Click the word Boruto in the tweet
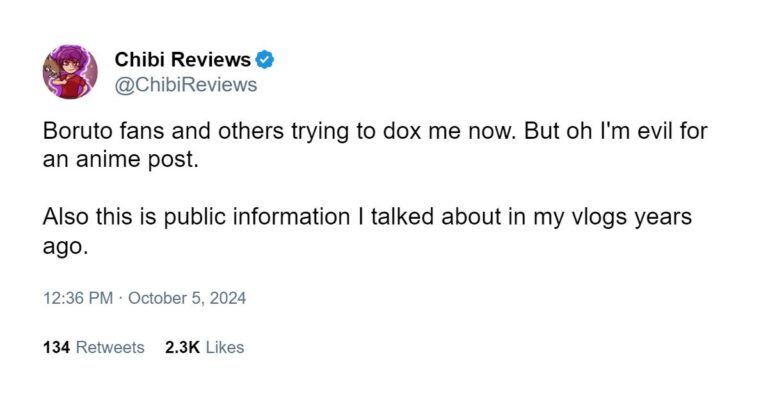Image resolution: width=768 pixels, height=401 pixels. (x=77, y=131)
